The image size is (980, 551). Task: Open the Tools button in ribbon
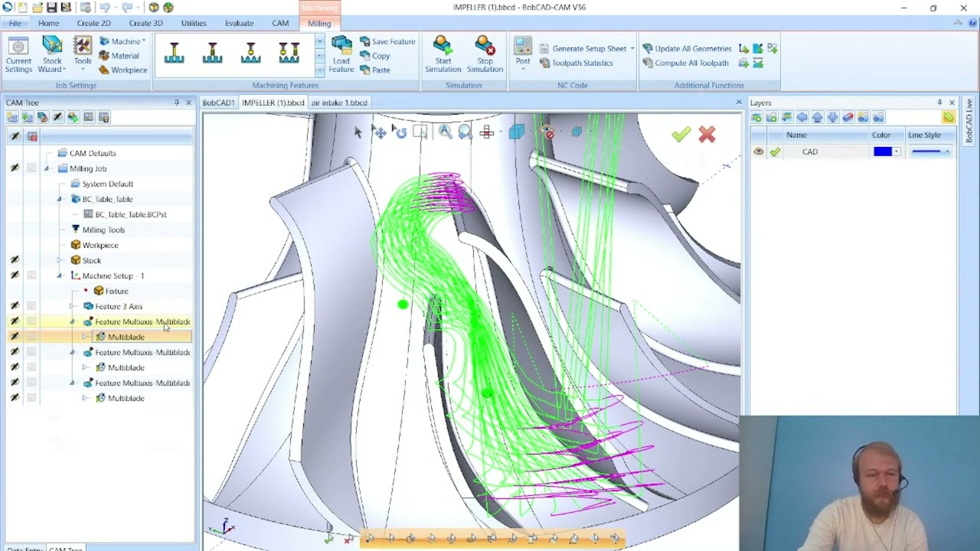point(83,54)
